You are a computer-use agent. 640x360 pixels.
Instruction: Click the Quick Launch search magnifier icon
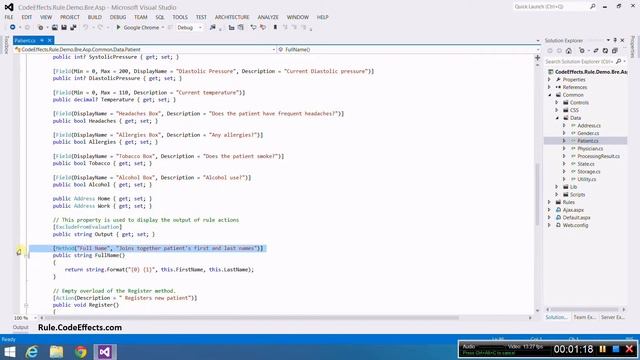pyautogui.click(x=593, y=7)
